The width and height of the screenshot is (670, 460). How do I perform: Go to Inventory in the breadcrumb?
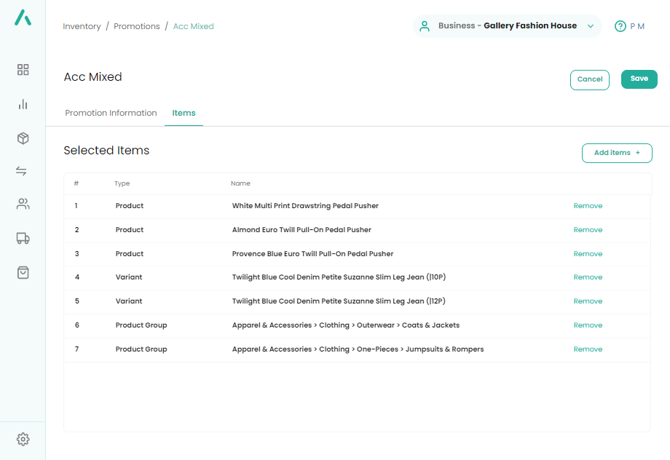(82, 26)
